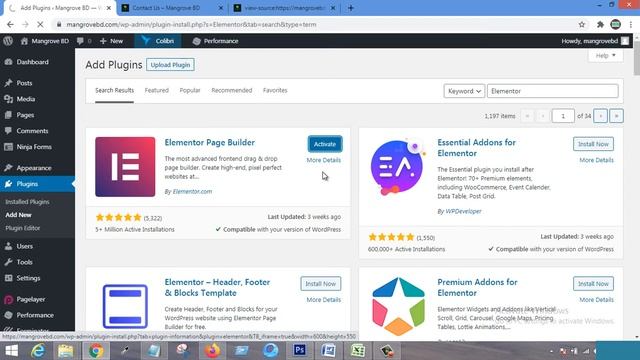This screenshot has height=360, width=640.
Task: Open Premium Addons for Elementor title link
Action: [477, 287]
